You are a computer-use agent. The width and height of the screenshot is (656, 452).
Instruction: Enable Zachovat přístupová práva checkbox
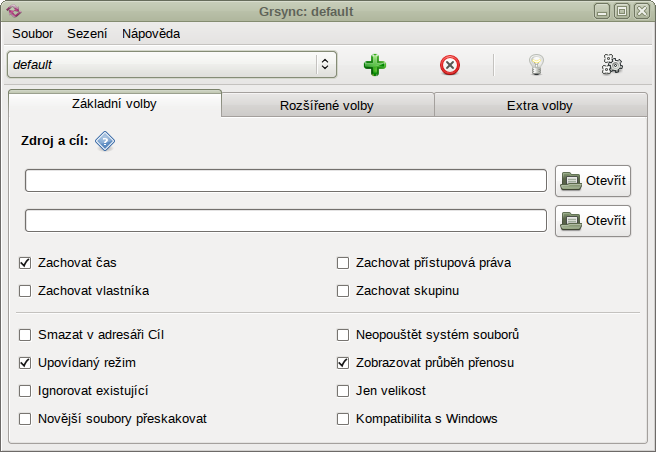coord(343,263)
